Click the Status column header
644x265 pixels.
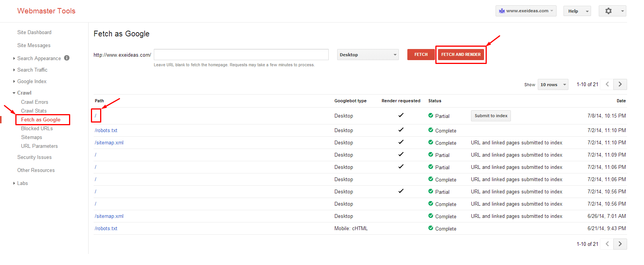tap(435, 101)
